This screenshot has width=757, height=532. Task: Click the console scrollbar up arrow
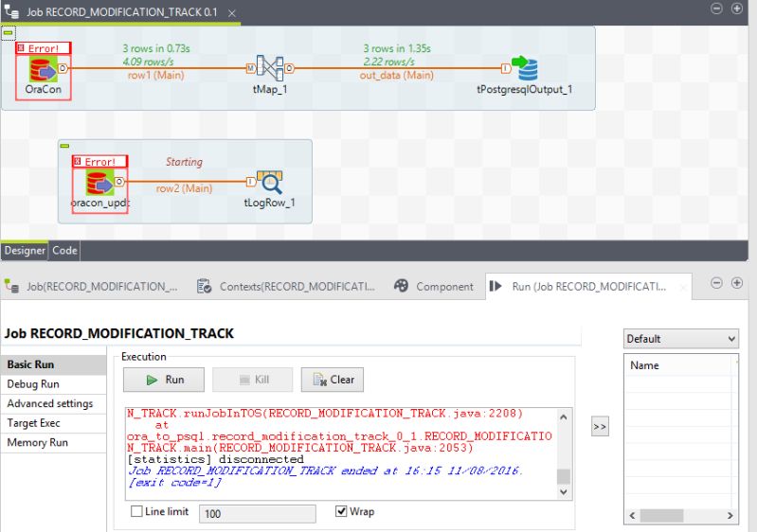click(564, 417)
